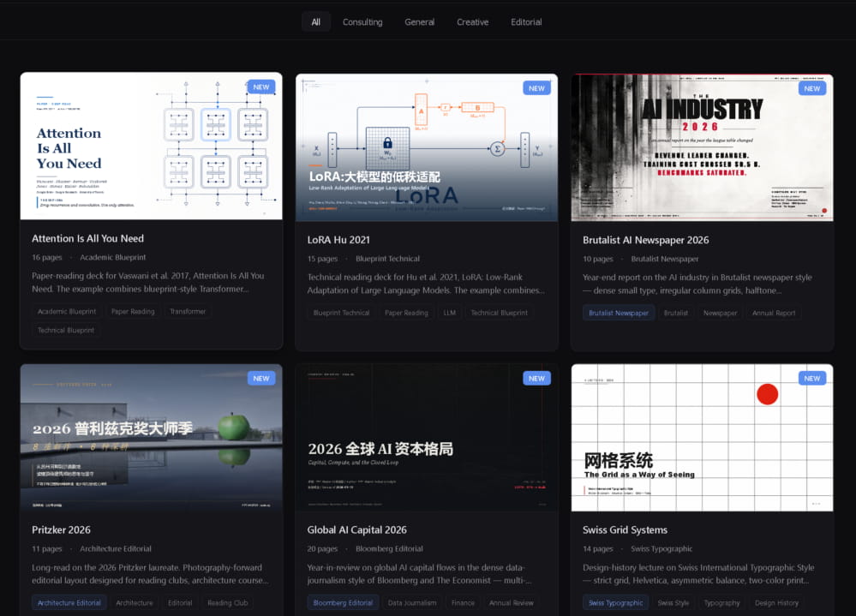Open the Attention Is All You Need thumbnail

151,147
